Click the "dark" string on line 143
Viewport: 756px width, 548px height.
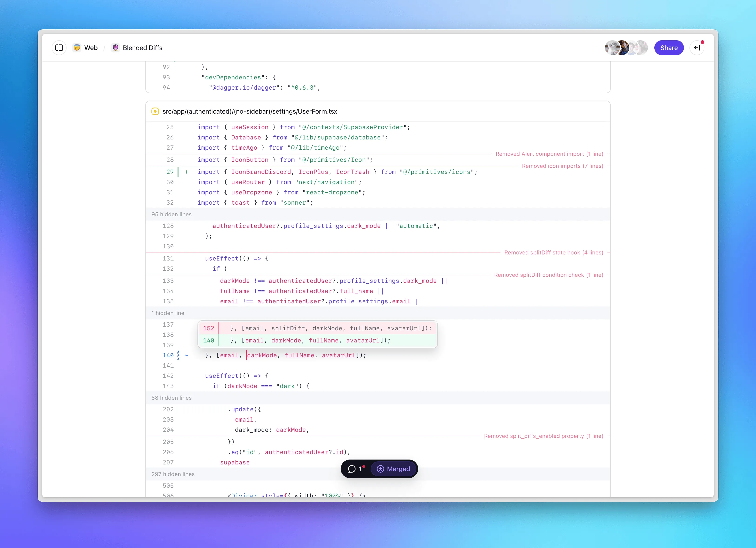[287, 386]
